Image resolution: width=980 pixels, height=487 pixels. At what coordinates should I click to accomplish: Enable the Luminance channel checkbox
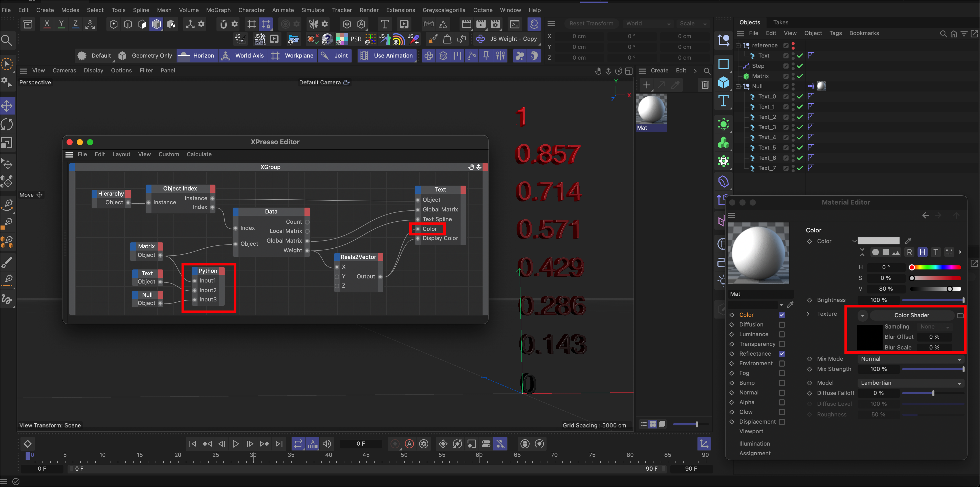tap(782, 335)
